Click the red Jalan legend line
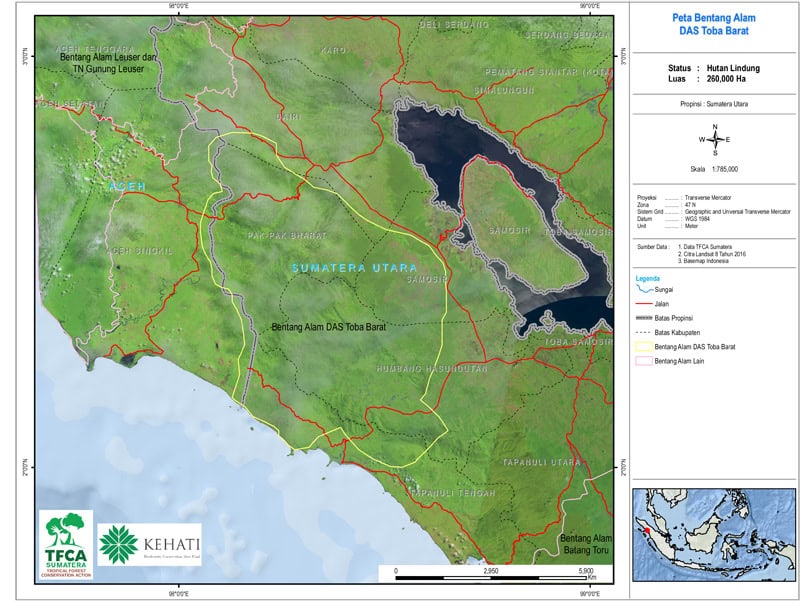Screen dimensions: 800x613 (x=643, y=302)
